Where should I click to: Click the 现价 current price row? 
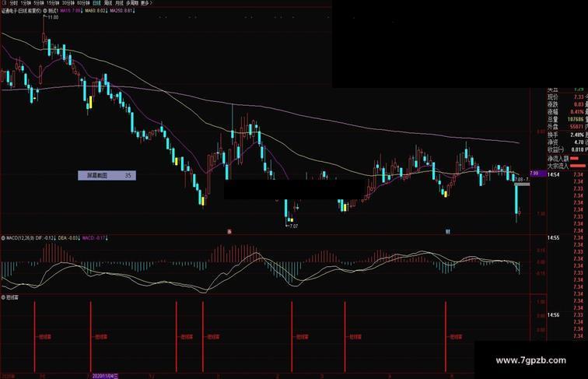pyautogui.click(x=566, y=97)
